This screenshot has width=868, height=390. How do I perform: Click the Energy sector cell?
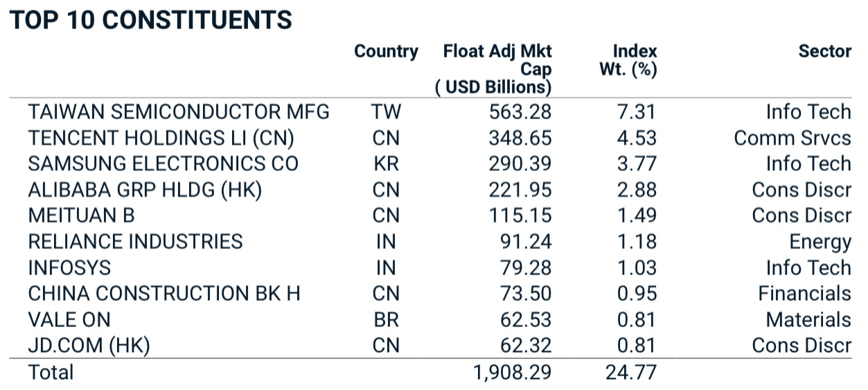[820, 242]
